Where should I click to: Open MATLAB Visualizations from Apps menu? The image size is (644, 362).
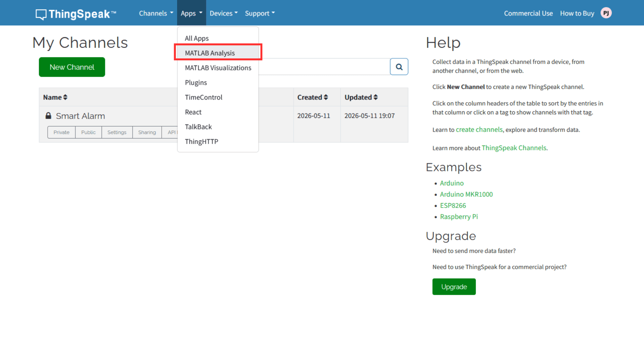pyautogui.click(x=218, y=68)
